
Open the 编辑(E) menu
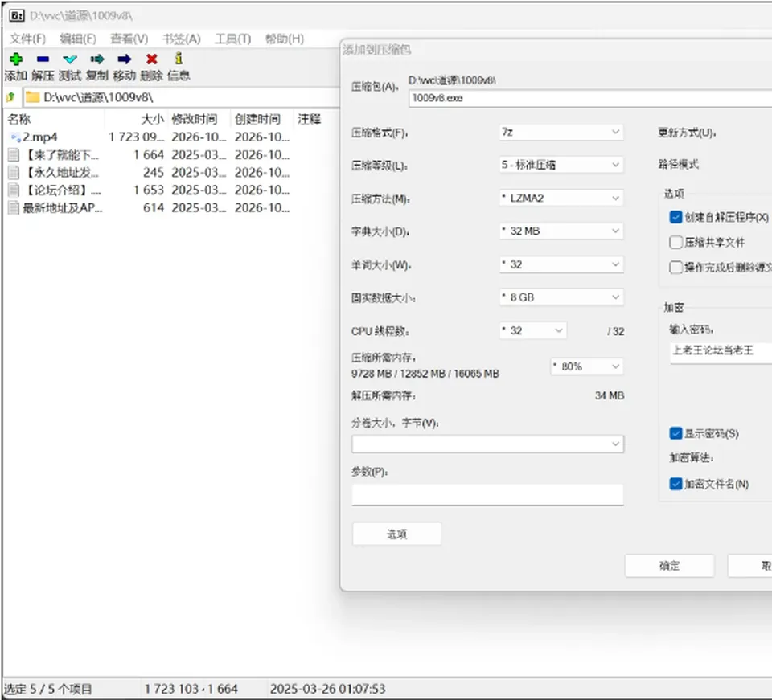coord(78,39)
